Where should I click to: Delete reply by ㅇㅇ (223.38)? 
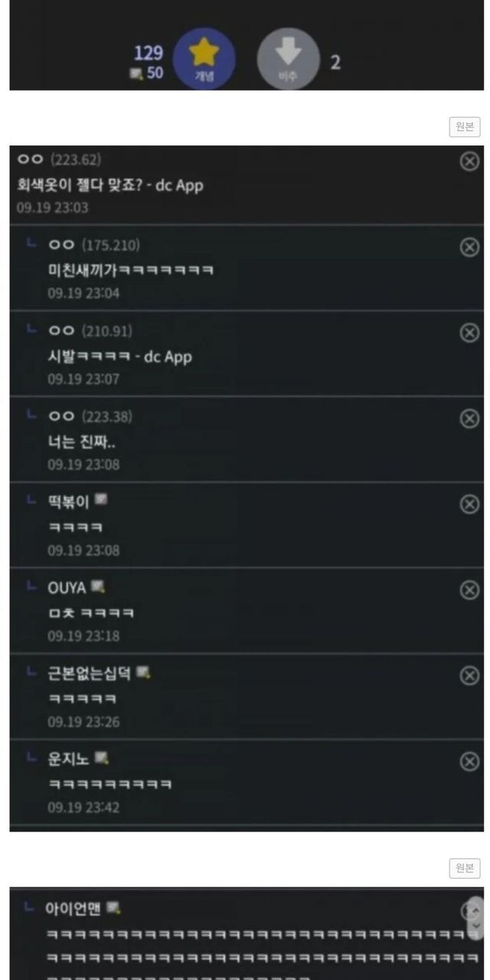[469, 418]
